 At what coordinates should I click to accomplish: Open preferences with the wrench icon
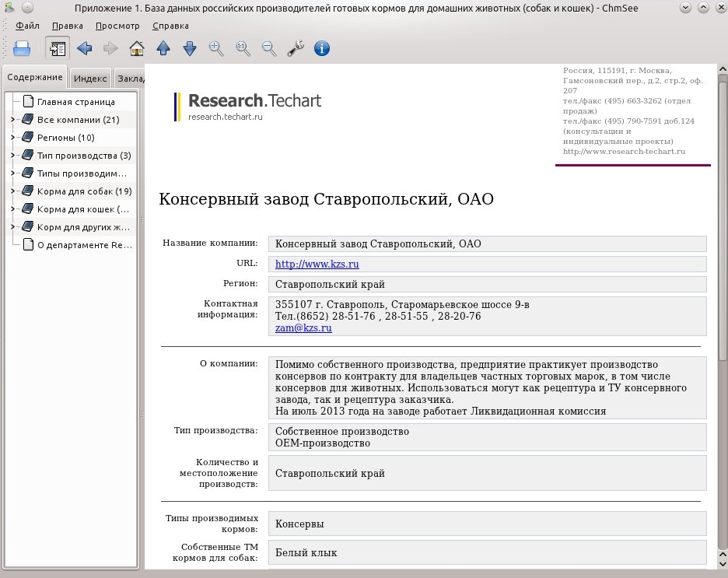click(x=296, y=48)
